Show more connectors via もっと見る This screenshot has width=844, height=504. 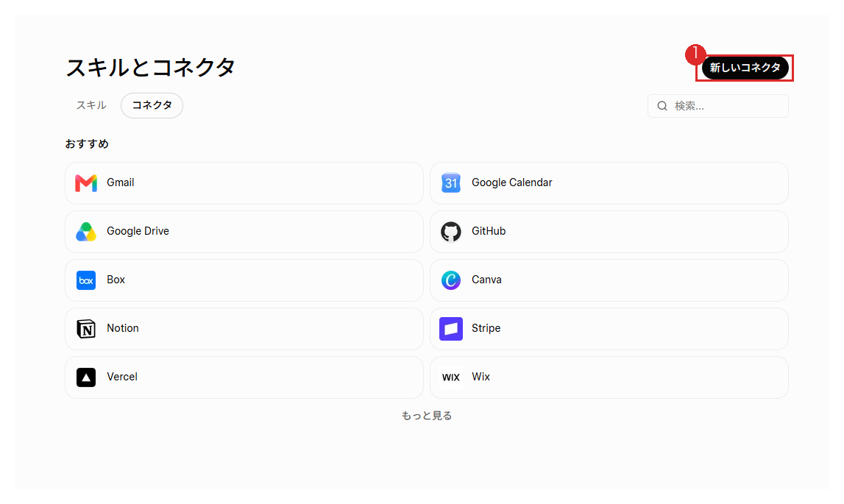coord(427,416)
